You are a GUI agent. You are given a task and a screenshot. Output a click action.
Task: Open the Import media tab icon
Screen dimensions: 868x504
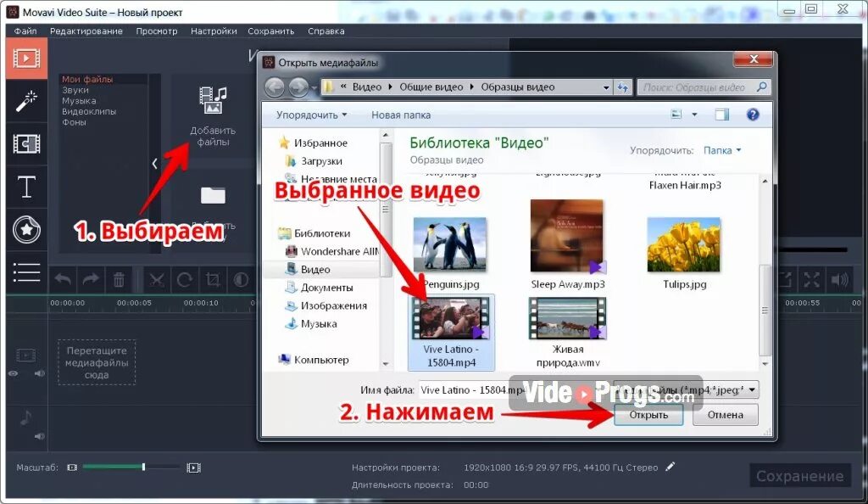(26, 58)
